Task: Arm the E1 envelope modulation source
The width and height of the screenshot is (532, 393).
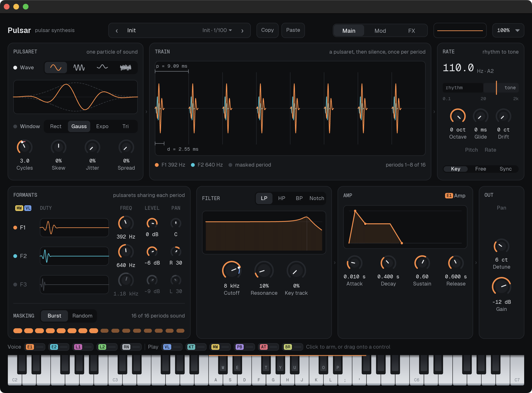Action: coord(35,347)
